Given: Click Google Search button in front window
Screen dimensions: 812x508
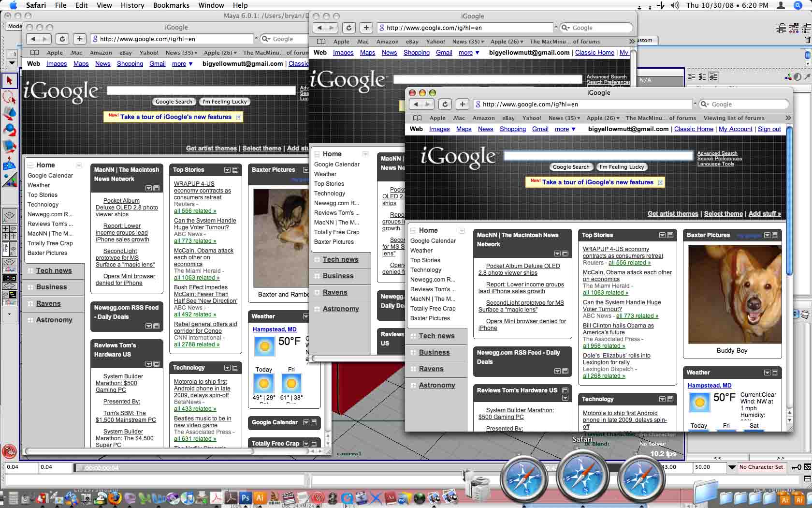Looking at the screenshot, I should click(571, 167).
